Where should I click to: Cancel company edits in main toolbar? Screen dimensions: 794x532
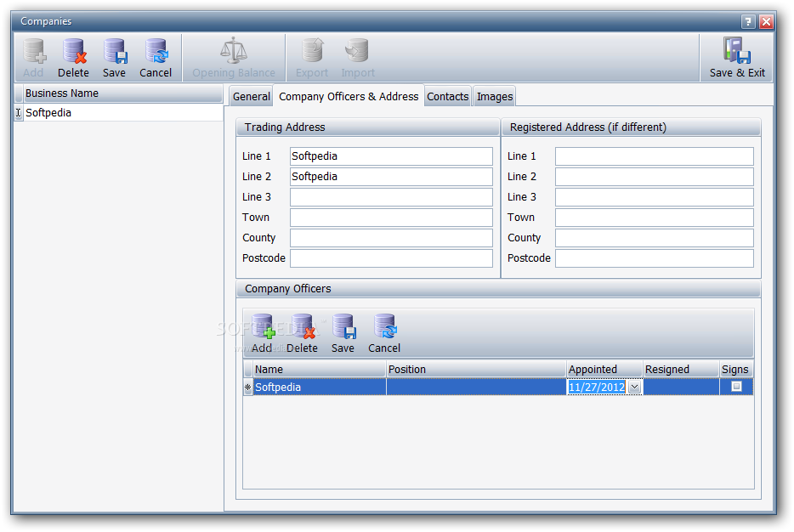tap(156, 58)
